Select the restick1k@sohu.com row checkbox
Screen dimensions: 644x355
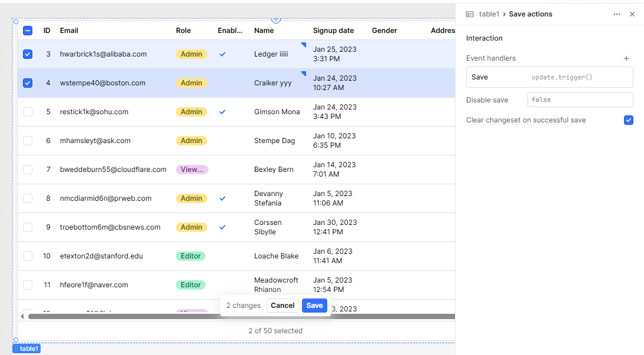28,112
